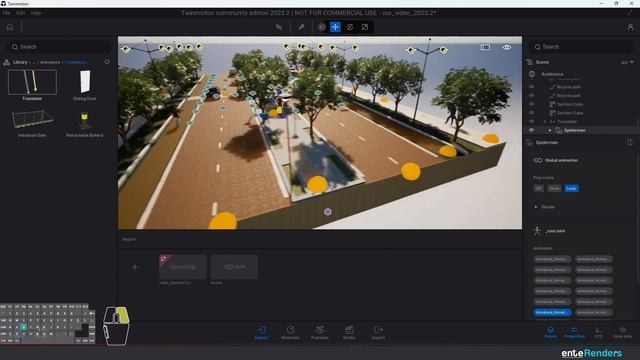This screenshot has height=360, width=640.
Task: Click the icon right of Spiderman properties header
Action: (x=630, y=142)
